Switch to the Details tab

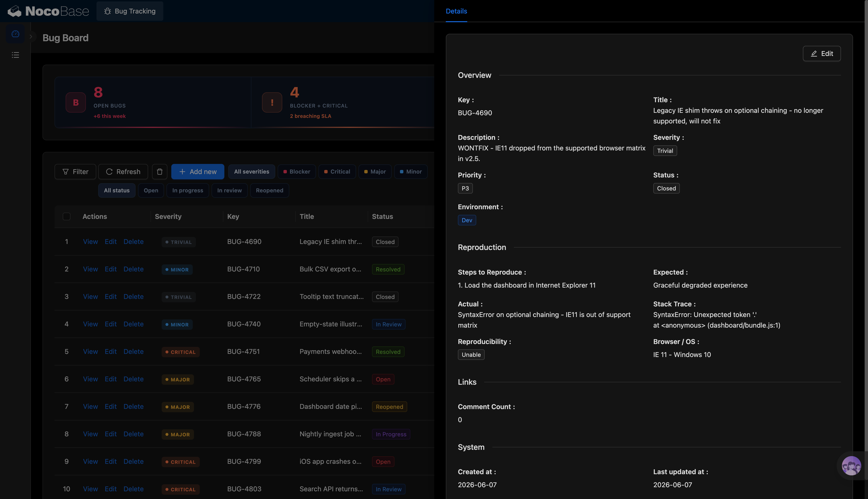456,11
